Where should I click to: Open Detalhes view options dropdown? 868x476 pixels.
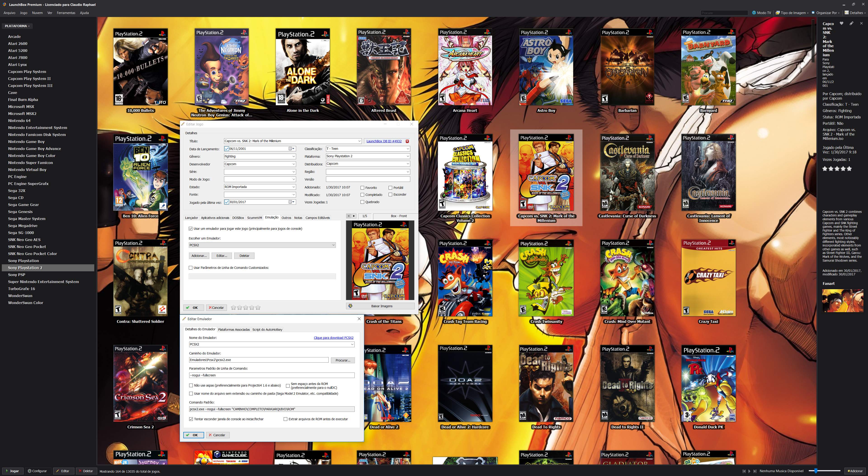tap(855, 13)
